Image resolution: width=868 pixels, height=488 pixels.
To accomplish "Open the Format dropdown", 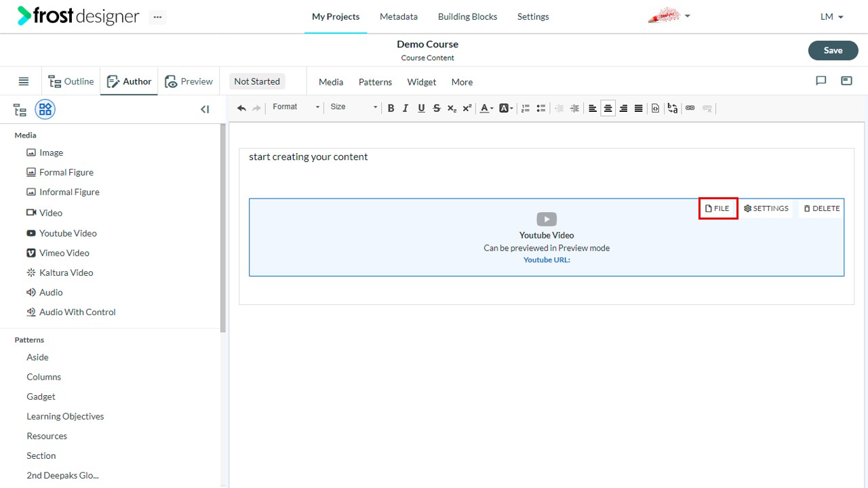I will click(x=296, y=107).
